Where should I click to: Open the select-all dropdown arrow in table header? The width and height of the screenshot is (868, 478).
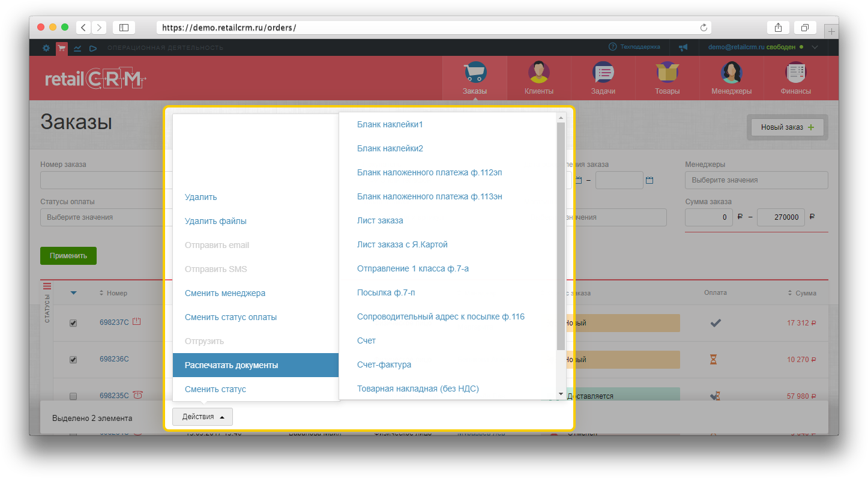pos(74,293)
